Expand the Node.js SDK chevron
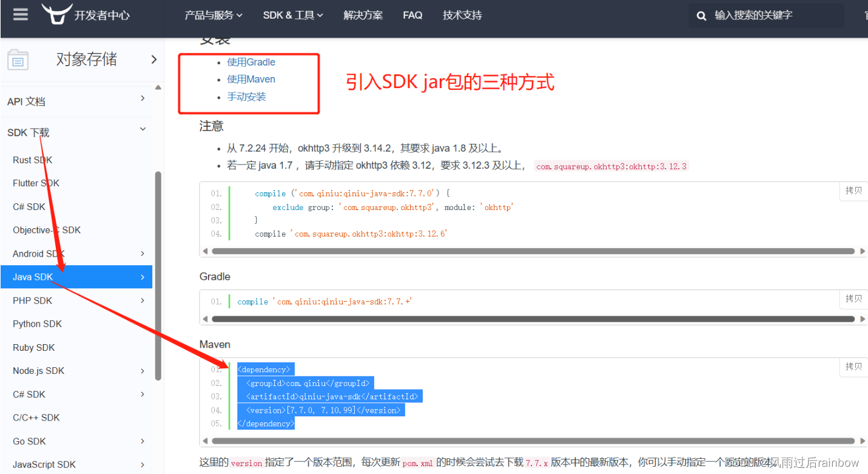 (143, 371)
